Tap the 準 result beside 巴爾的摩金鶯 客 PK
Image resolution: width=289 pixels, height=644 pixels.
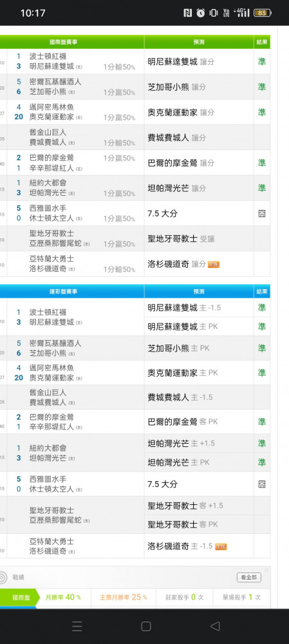click(x=262, y=421)
